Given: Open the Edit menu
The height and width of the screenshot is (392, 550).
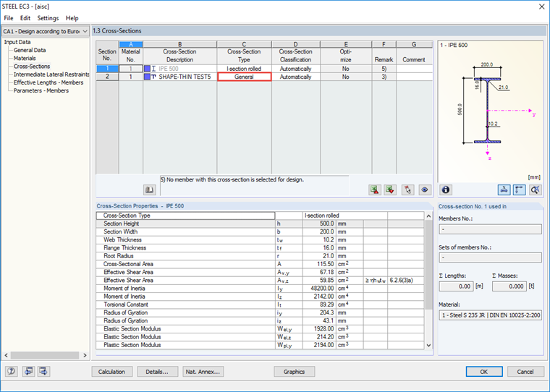Looking at the screenshot, I should [x=25, y=18].
